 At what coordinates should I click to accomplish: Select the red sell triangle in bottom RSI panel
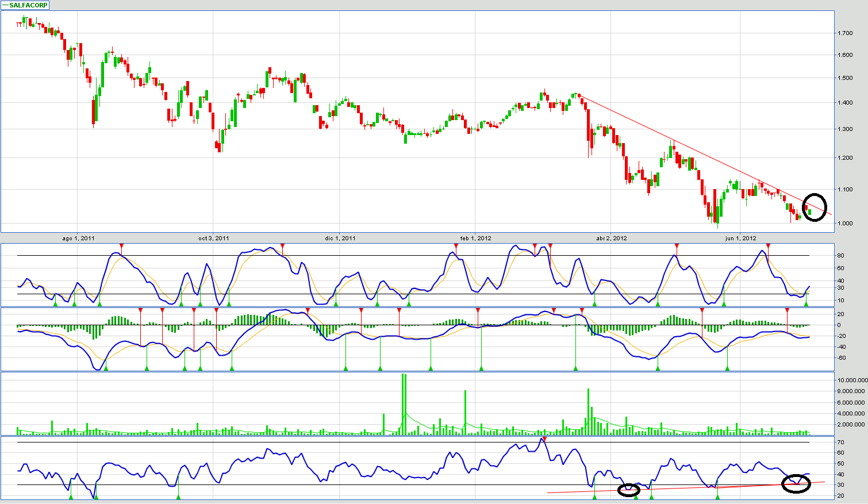point(544,440)
